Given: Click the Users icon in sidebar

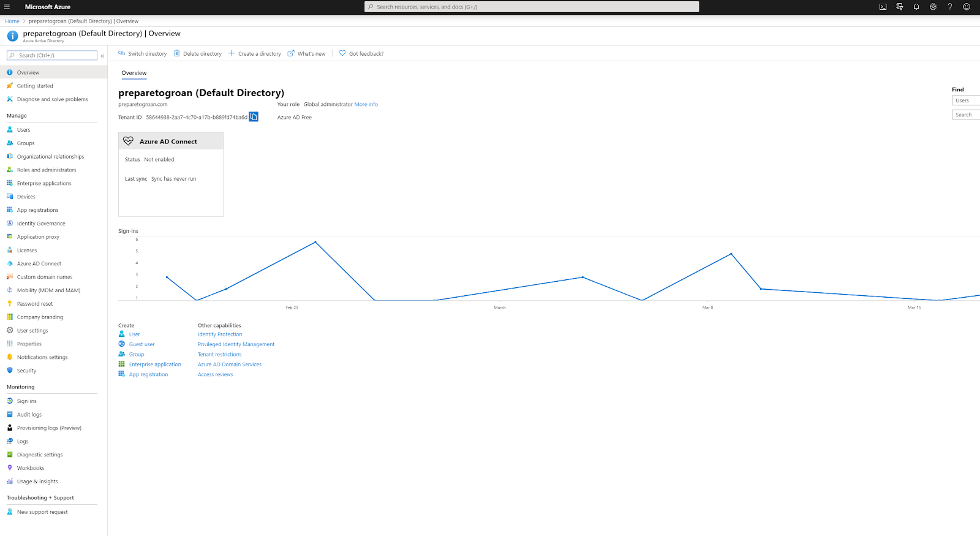Looking at the screenshot, I should pos(10,130).
